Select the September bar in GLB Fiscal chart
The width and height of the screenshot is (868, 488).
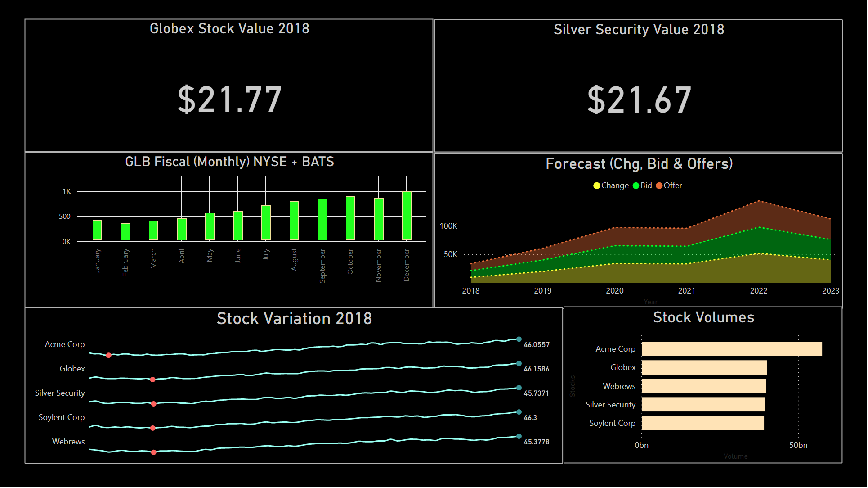tap(322, 219)
